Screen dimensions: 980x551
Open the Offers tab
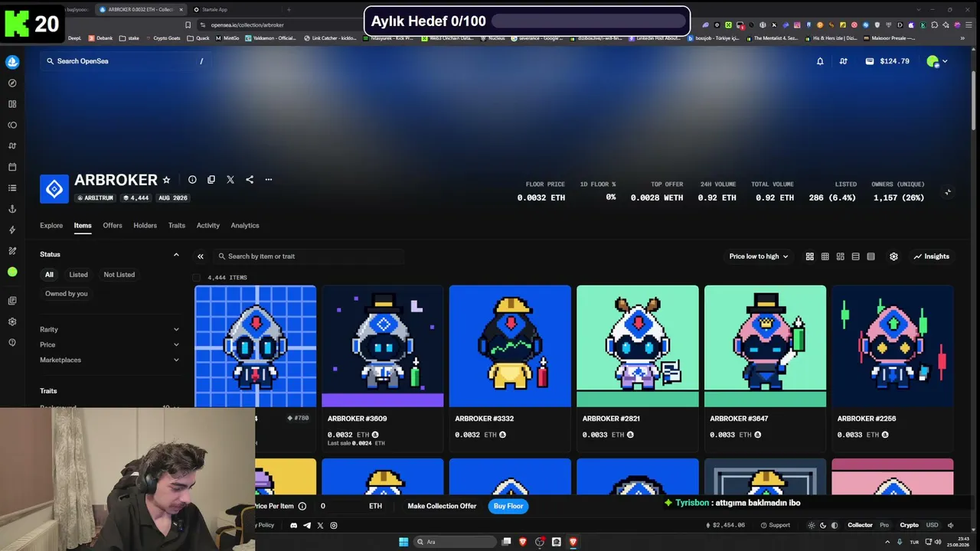(x=113, y=226)
